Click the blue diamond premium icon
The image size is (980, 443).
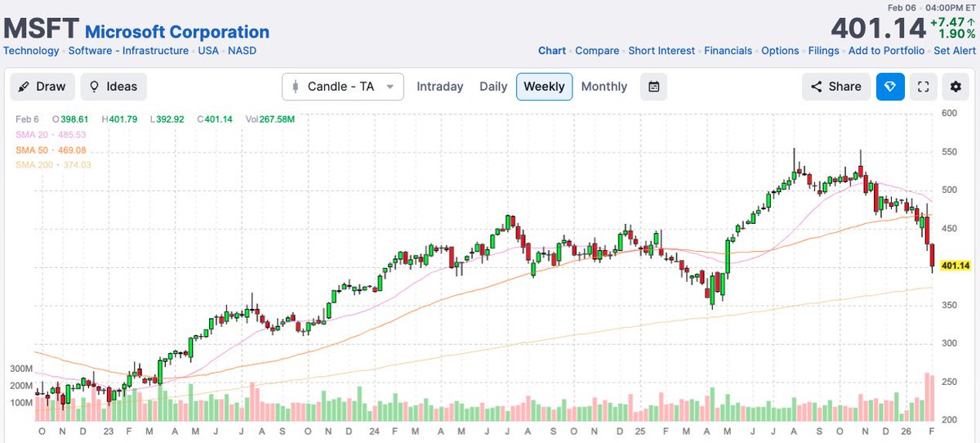point(890,86)
